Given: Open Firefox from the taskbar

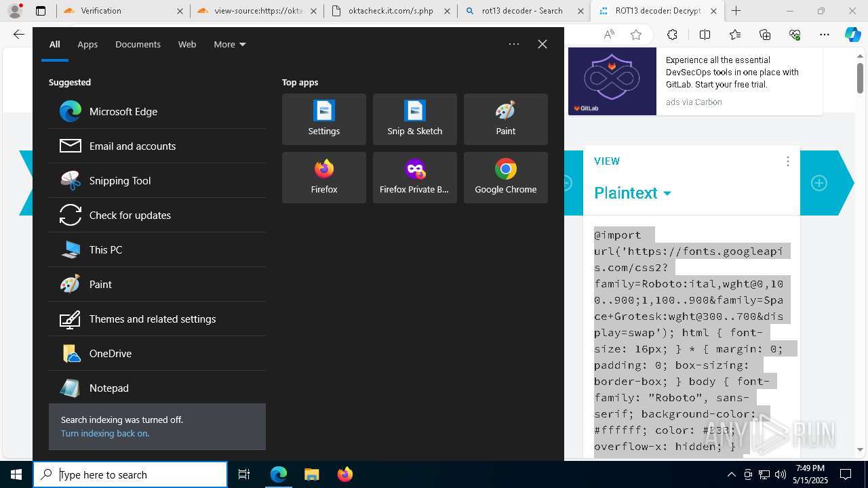Looking at the screenshot, I should coord(344,474).
